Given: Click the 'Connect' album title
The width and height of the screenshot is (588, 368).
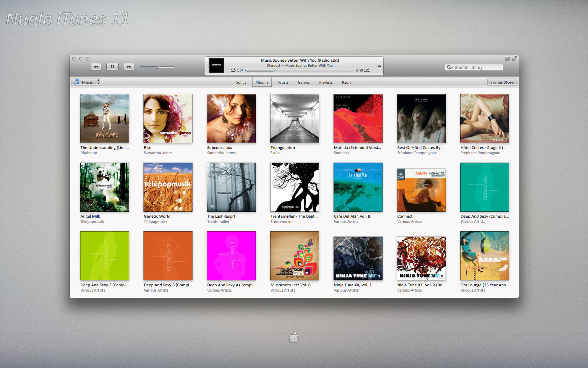Looking at the screenshot, I should coord(405,217).
